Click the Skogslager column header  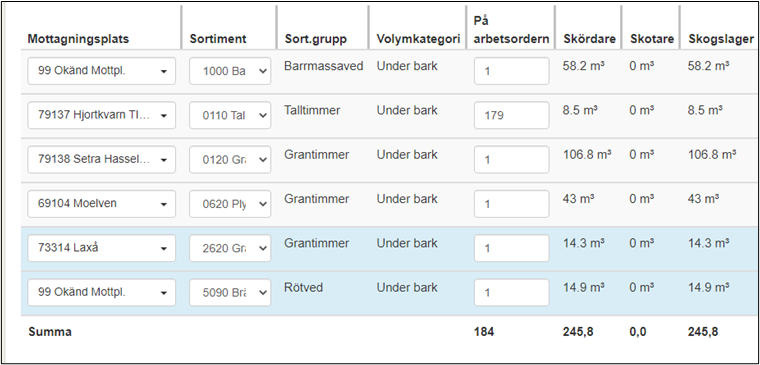point(721,39)
